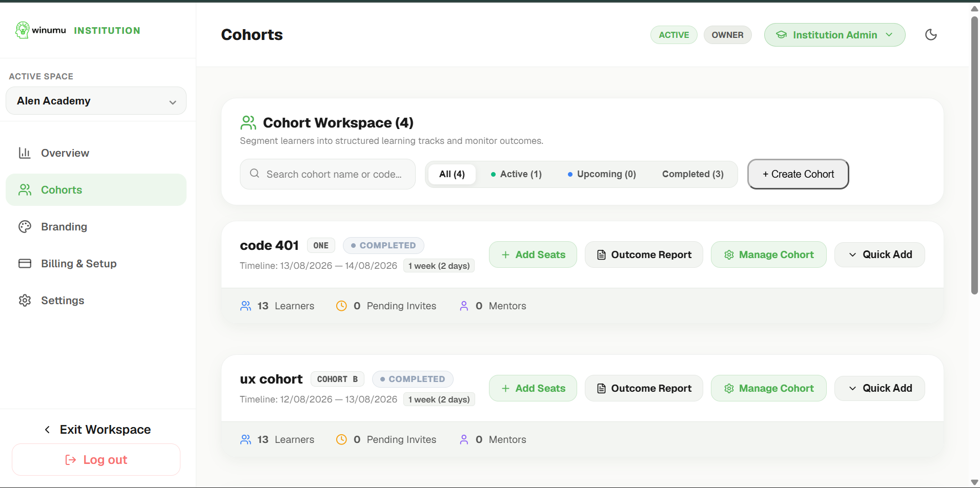Click the ONE code tag on code 401
Viewport: 980px width, 488px height.
(321, 245)
